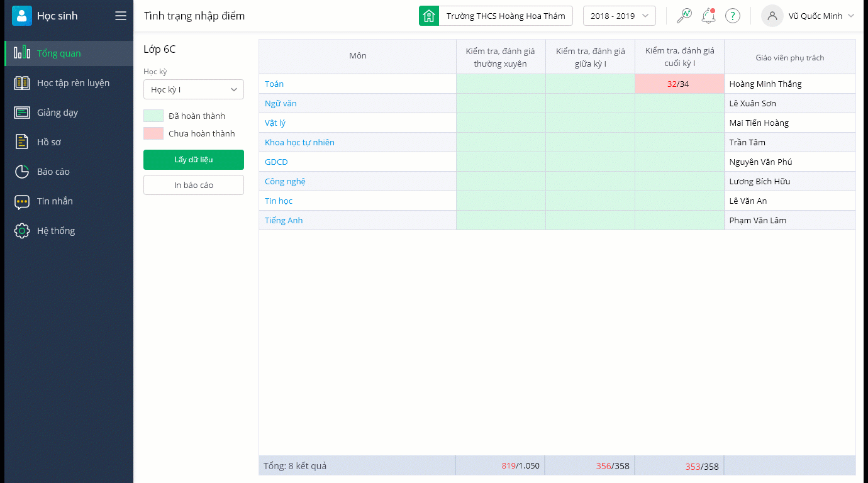Image resolution: width=868 pixels, height=483 pixels.
Task: Click the user avatar icon
Action: (772, 16)
